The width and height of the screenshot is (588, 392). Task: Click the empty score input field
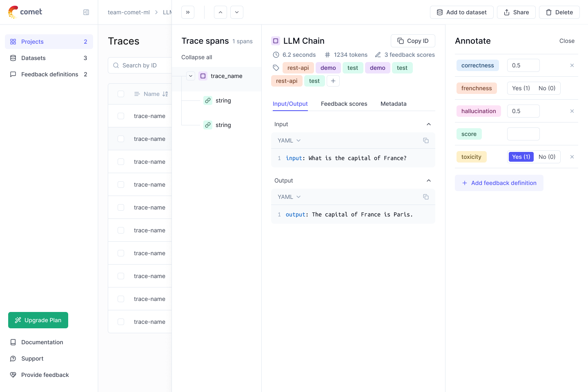[523, 134]
